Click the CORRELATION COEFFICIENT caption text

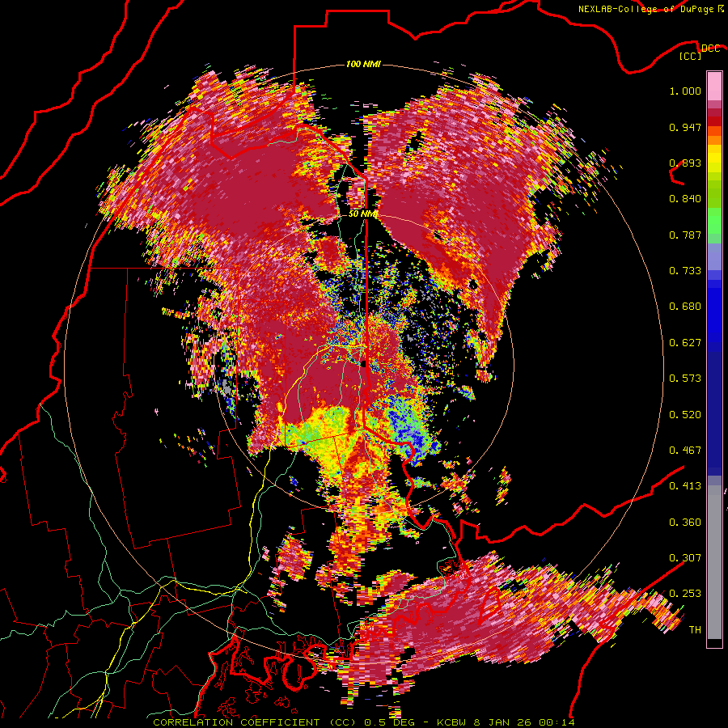(236, 722)
